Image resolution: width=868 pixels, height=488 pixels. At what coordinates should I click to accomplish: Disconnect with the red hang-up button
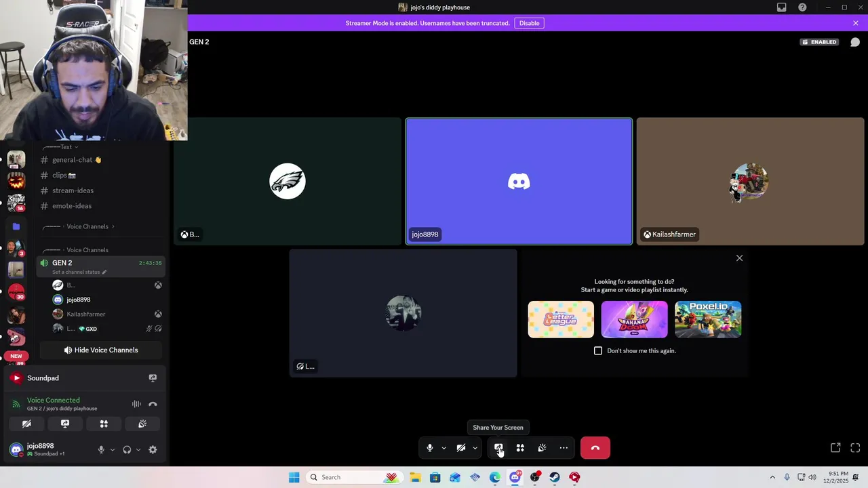click(595, 448)
